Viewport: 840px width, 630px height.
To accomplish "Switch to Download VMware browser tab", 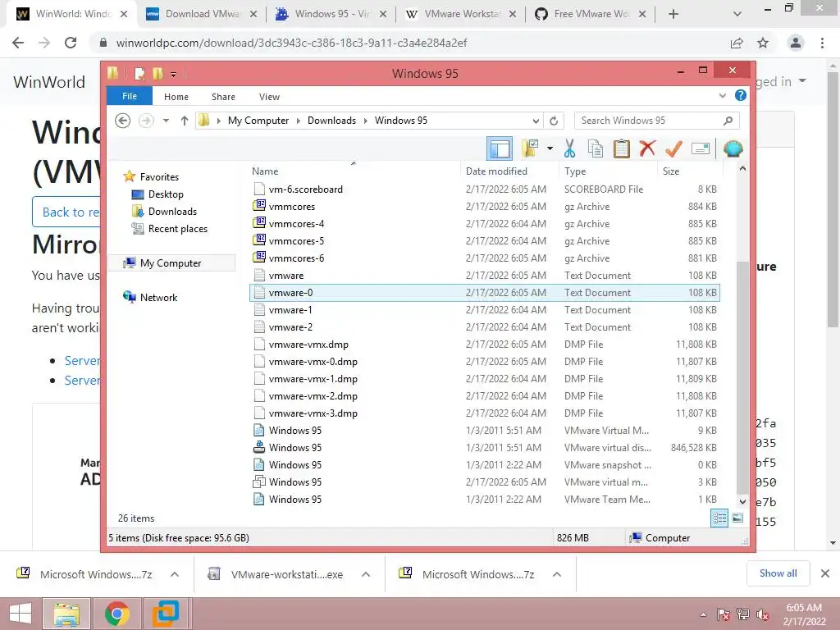I will (x=202, y=14).
